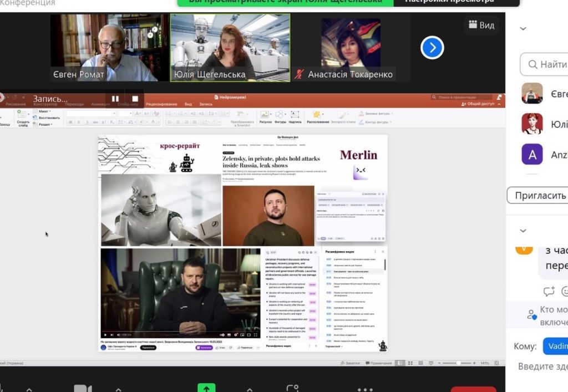Fit slide to window icon
Image resolution: width=568 pixels, height=392 pixels.
click(496, 363)
